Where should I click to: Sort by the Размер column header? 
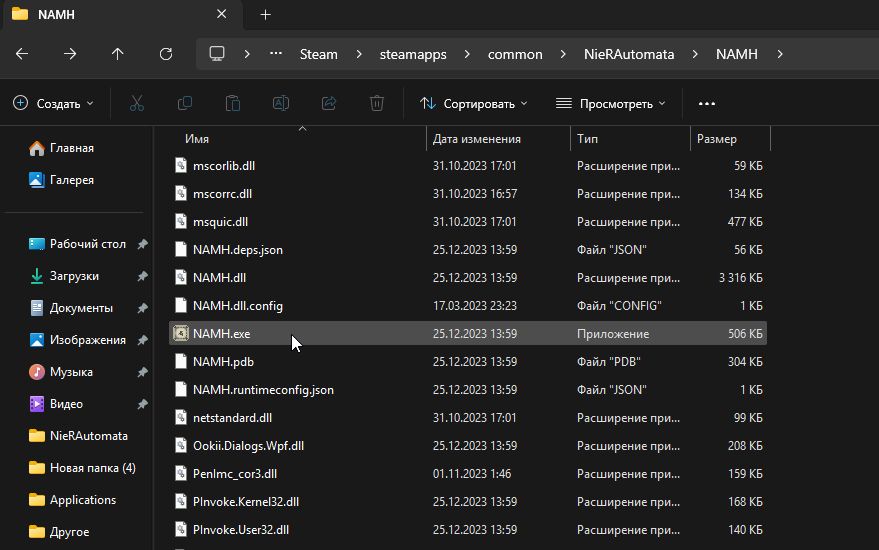pos(716,139)
